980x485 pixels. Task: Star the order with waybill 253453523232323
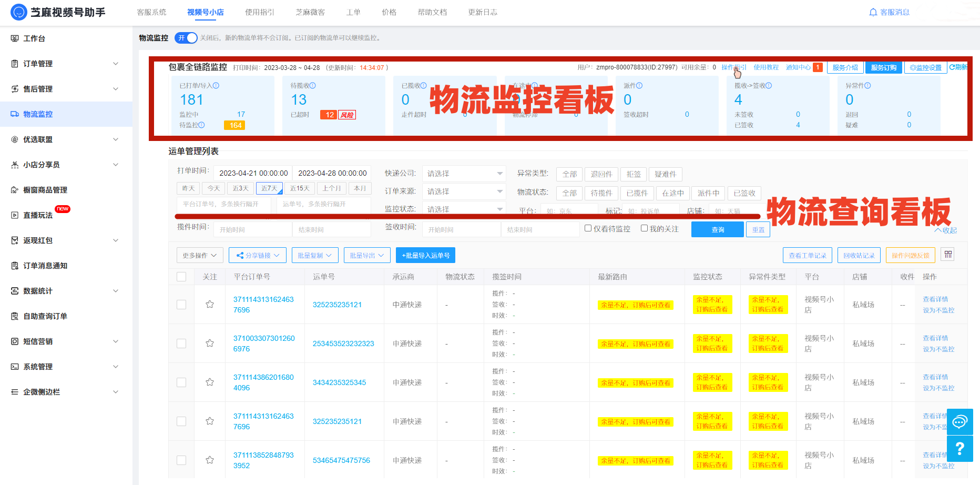[x=210, y=343]
